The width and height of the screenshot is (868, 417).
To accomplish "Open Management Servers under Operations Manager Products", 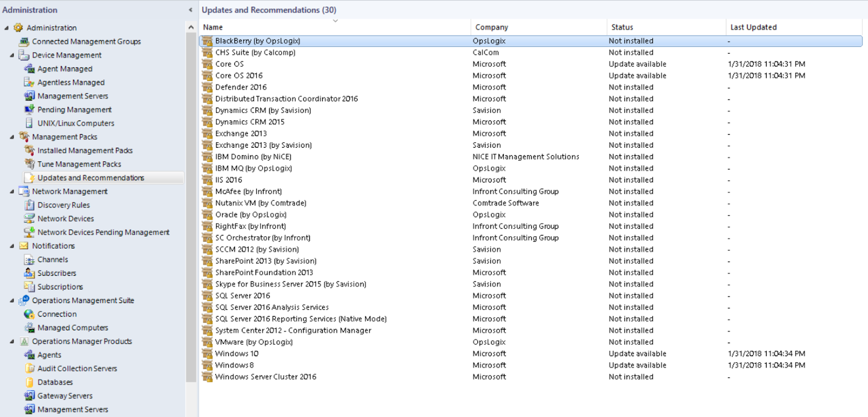I will [x=73, y=409].
